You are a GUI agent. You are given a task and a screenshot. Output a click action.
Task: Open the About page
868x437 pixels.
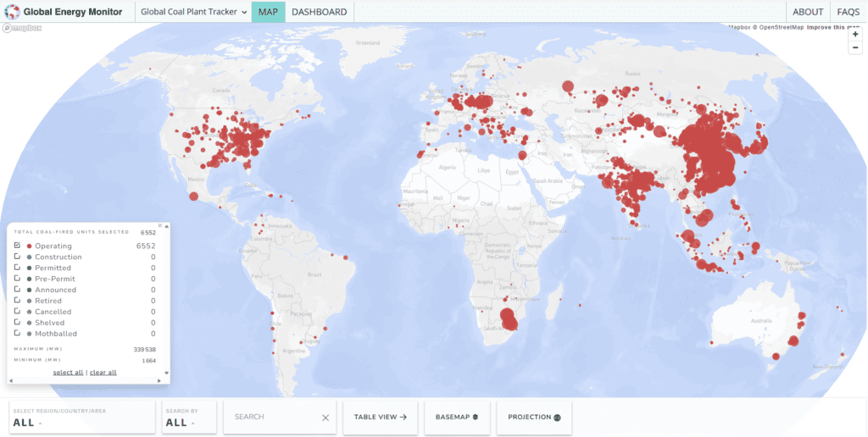pyautogui.click(x=808, y=12)
